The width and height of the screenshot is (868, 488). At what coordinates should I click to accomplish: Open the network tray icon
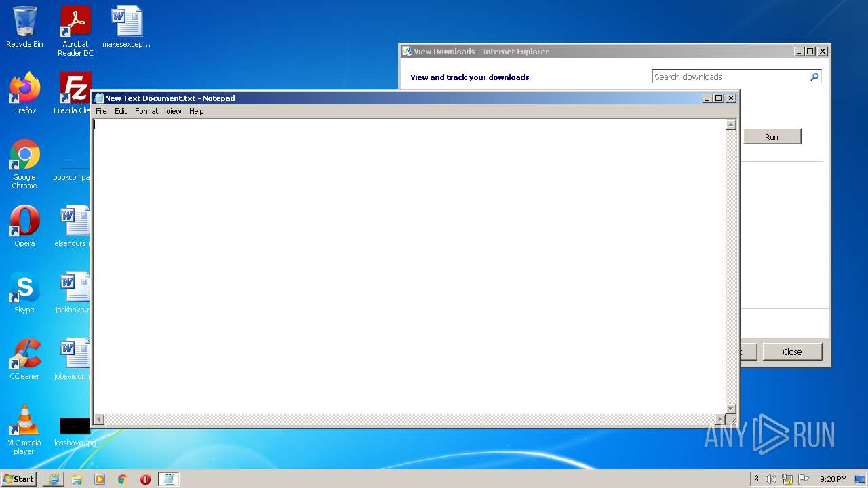(x=787, y=479)
